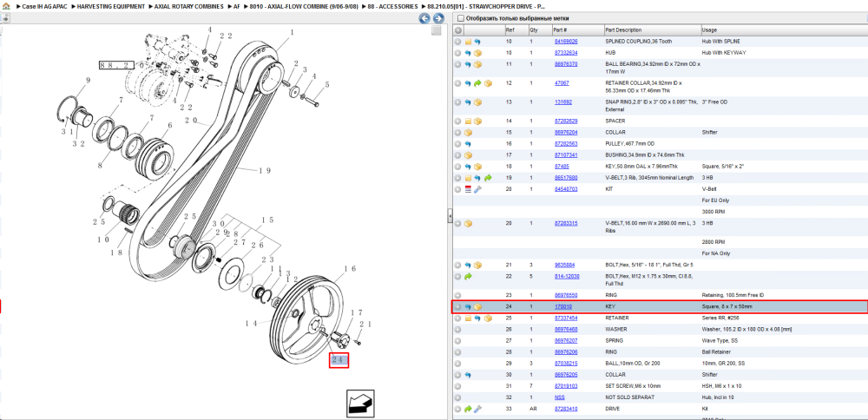This screenshot has height=420, width=868.
Task: Open part number 131692 link
Action: pyautogui.click(x=563, y=102)
